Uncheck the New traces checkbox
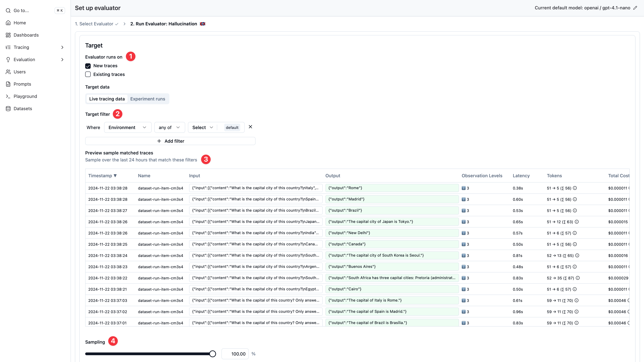 click(x=88, y=66)
